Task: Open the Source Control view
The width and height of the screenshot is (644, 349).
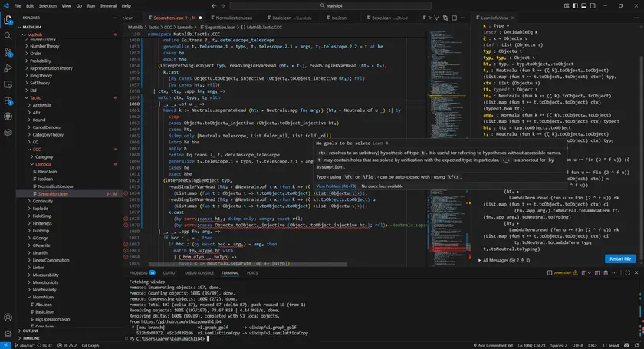Action: point(8,54)
